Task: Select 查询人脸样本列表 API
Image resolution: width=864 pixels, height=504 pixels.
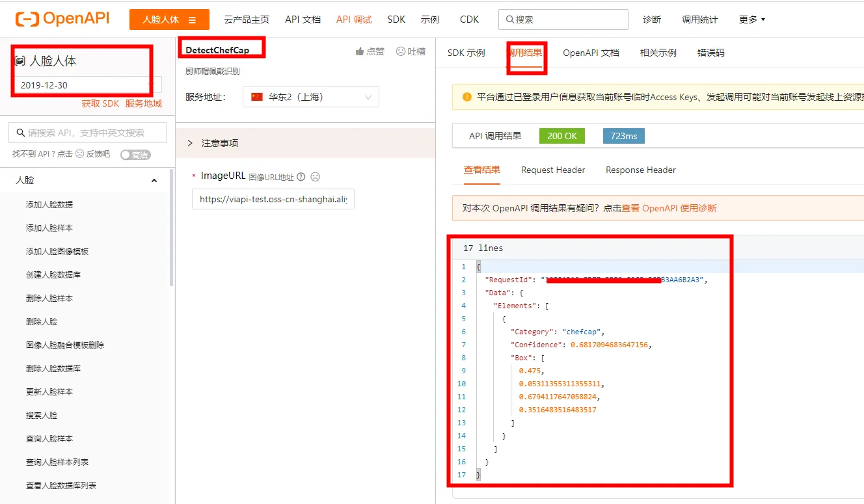Action: [x=57, y=462]
